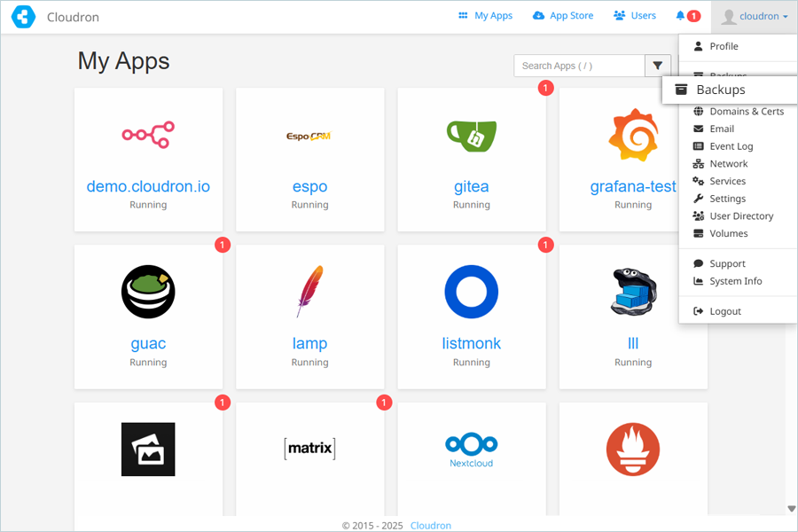Launch the gitea teacup icon
Screen dimensions: 798x532
(472, 136)
